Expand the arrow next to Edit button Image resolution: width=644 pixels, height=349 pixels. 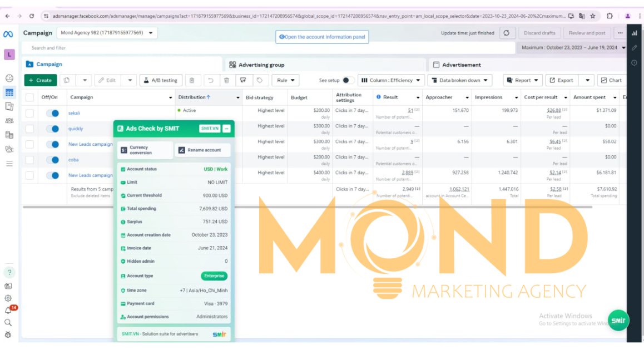[130, 80]
